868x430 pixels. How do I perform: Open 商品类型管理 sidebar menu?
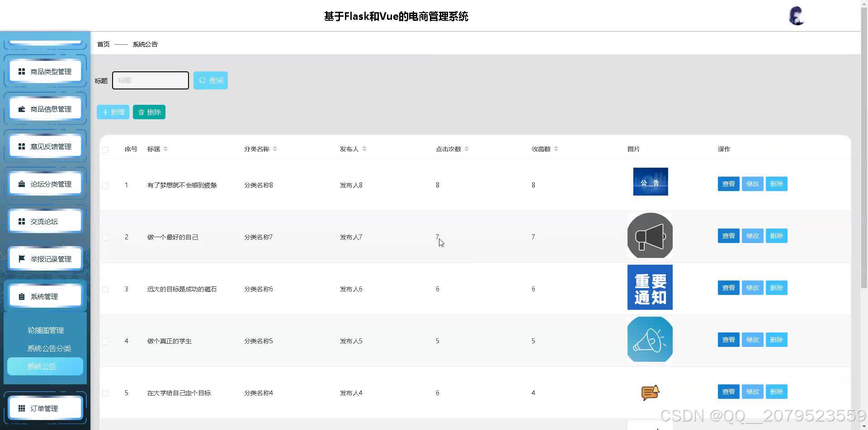pyautogui.click(x=45, y=71)
